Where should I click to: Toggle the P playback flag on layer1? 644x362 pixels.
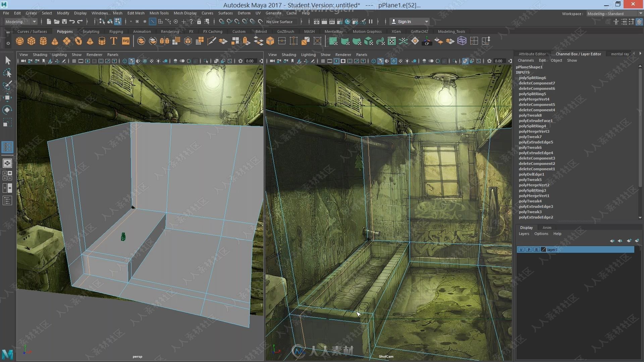tap(529, 249)
